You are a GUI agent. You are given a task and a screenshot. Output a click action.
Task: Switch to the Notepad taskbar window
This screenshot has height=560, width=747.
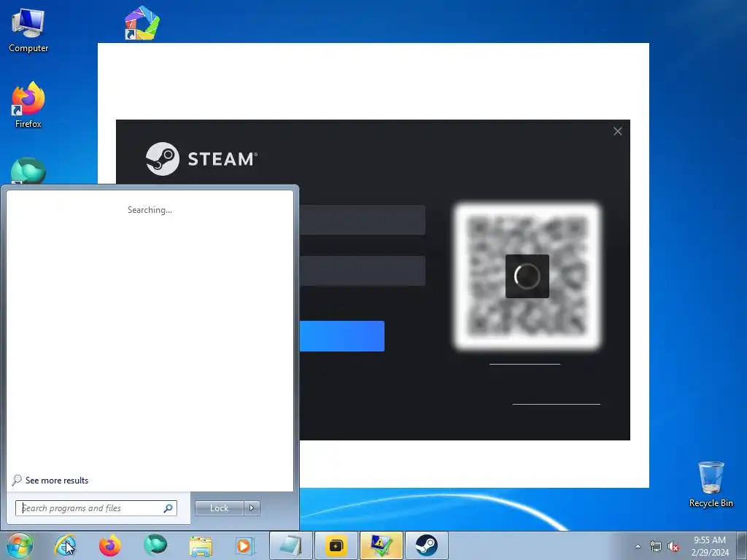pos(290,545)
